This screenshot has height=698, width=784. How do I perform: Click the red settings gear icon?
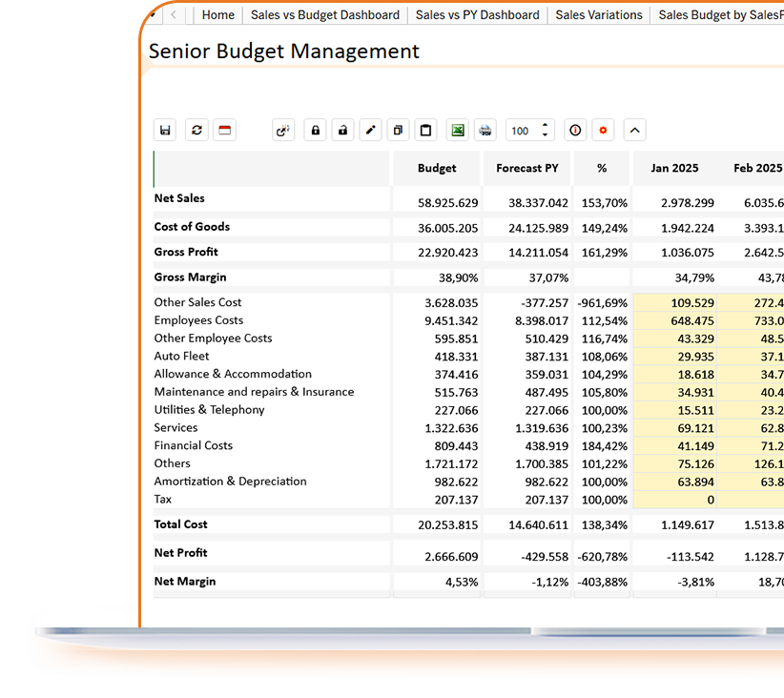603,131
